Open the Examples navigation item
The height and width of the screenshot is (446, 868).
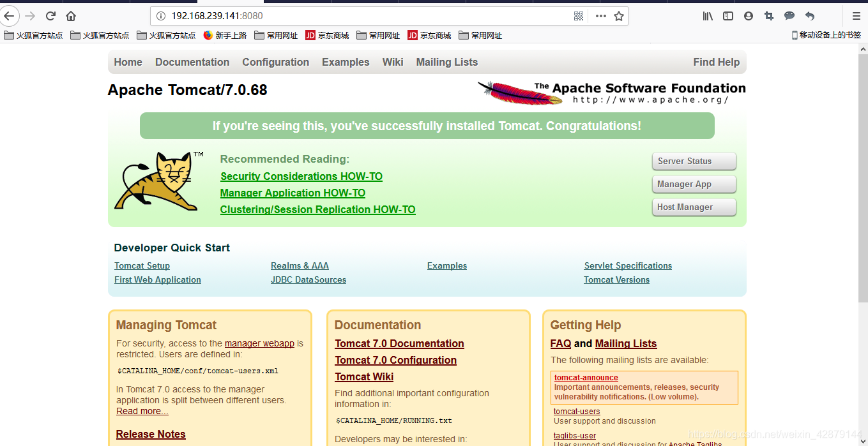tap(346, 62)
